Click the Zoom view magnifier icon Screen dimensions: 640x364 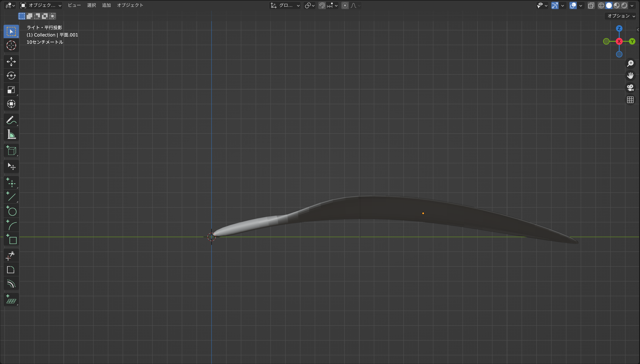click(630, 63)
